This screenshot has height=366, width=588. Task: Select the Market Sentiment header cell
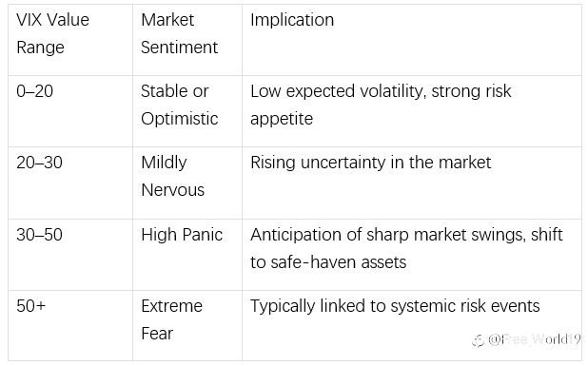pos(187,40)
